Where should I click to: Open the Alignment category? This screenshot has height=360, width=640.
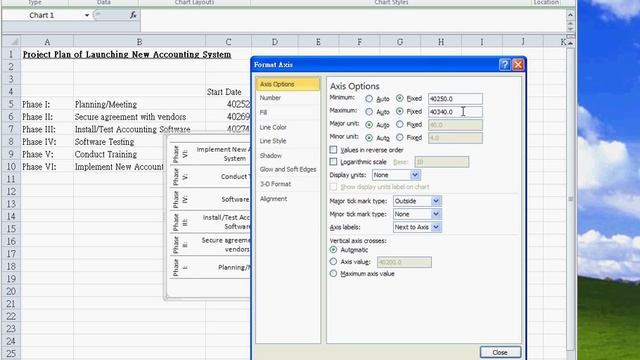(x=288, y=199)
